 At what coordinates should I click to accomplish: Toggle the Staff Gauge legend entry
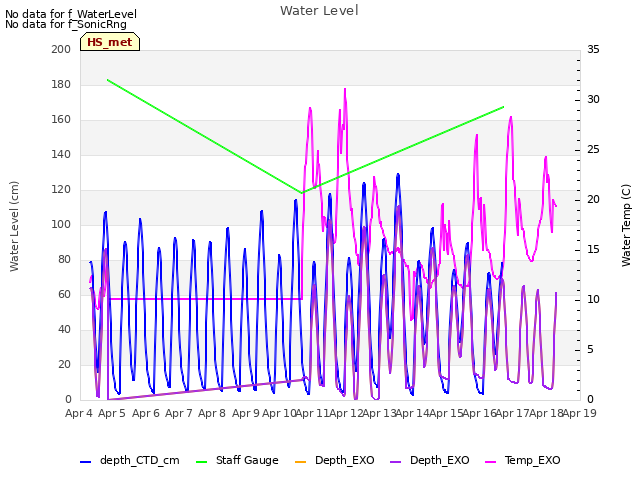coord(237,460)
